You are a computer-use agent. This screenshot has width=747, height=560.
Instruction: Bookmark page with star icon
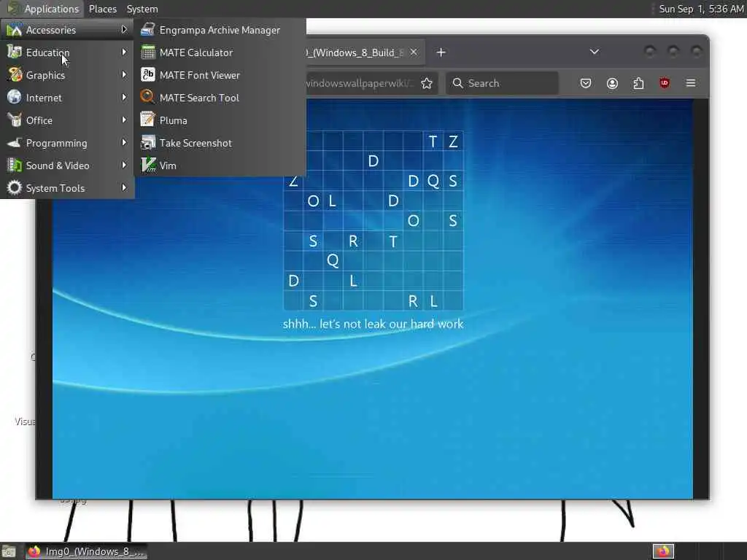tap(426, 83)
